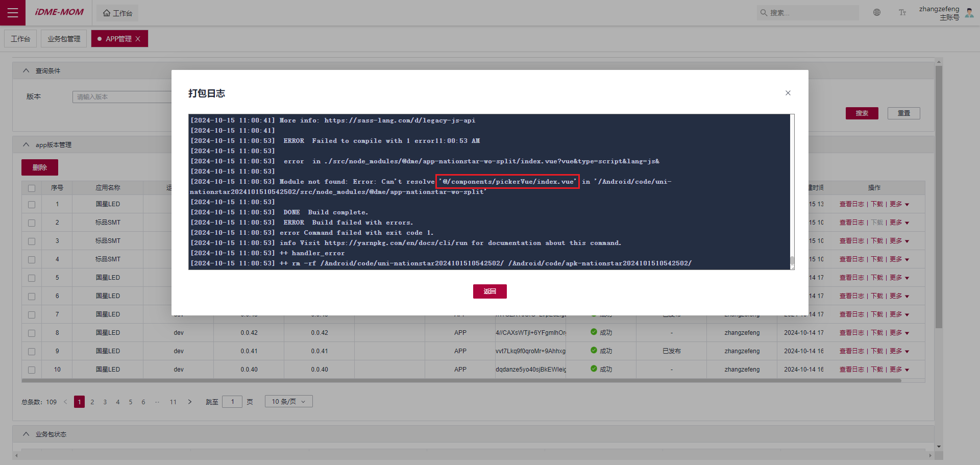Screen dimensions: 980x465
Task: Close the APP管理 tab with X icon
Action: (x=138, y=39)
